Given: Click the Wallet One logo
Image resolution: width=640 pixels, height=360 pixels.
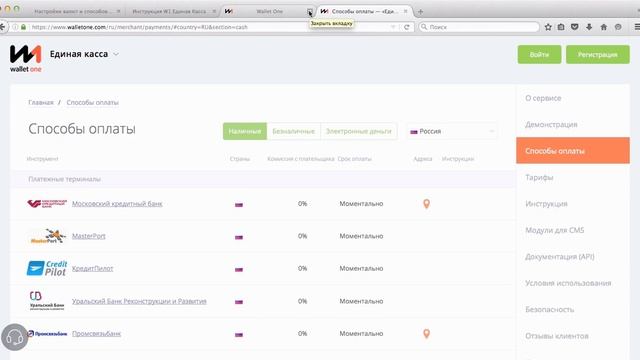Looking at the screenshot, I should click(25, 58).
